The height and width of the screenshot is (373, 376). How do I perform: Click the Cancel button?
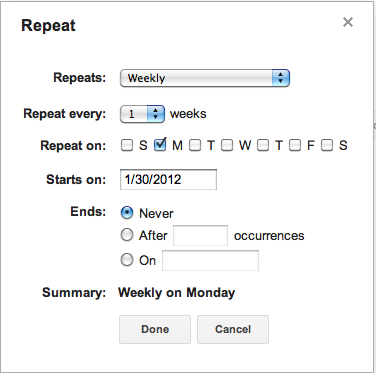(x=233, y=329)
